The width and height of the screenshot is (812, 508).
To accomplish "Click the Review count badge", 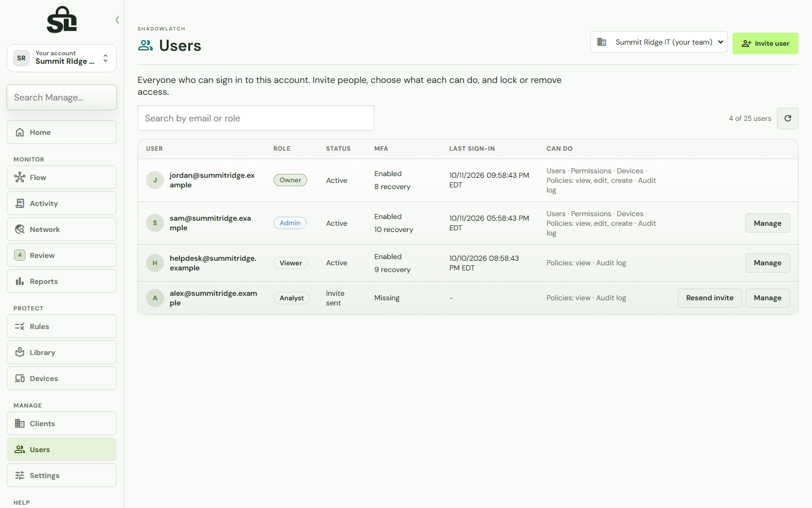I will click(x=20, y=255).
